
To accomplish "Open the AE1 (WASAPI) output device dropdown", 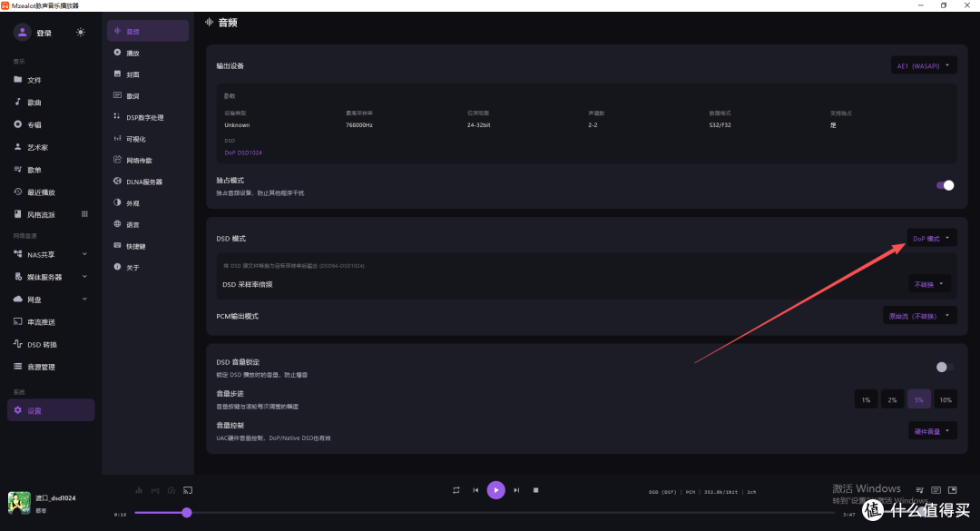I will pyautogui.click(x=924, y=65).
